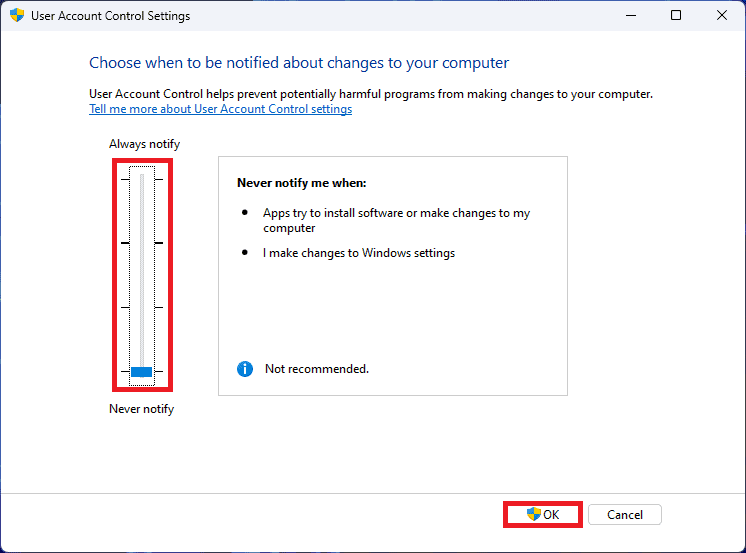Image resolution: width=746 pixels, height=553 pixels.
Task: Set slider to the topmost Always notify tick
Action: (x=141, y=179)
